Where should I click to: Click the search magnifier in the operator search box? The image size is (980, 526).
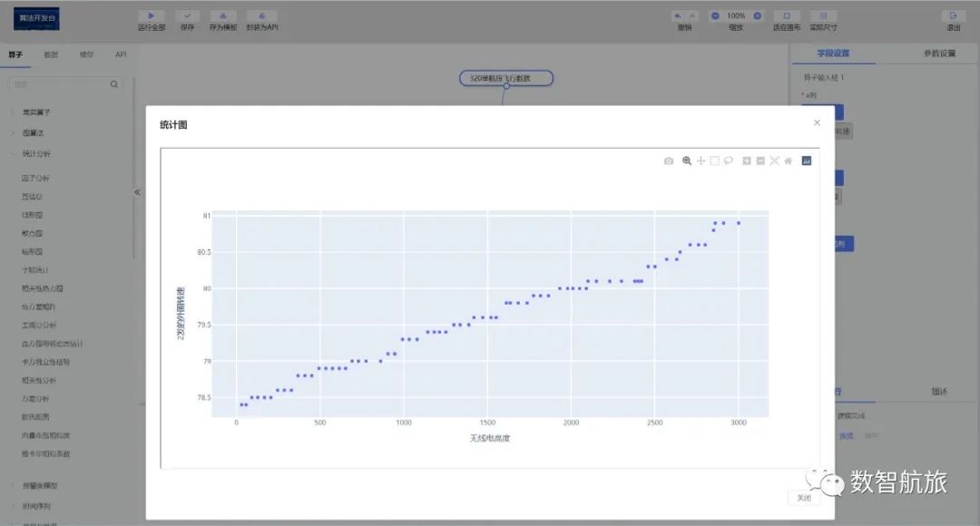pos(114,84)
